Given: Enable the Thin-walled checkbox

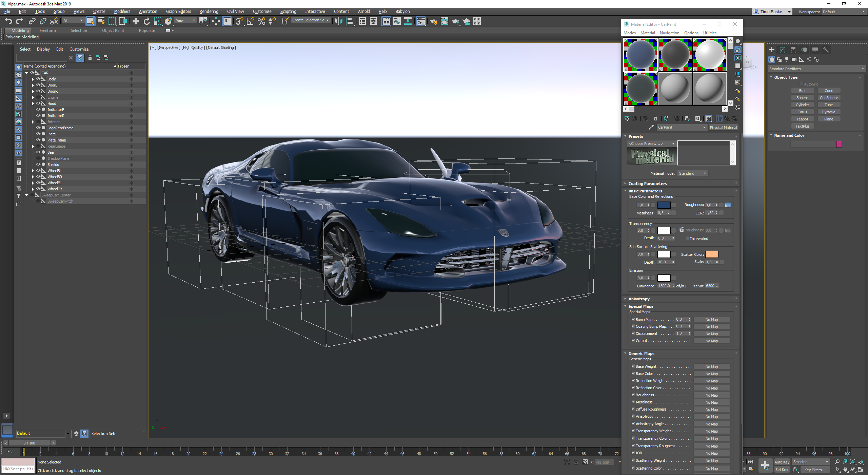Looking at the screenshot, I should [687, 239].
